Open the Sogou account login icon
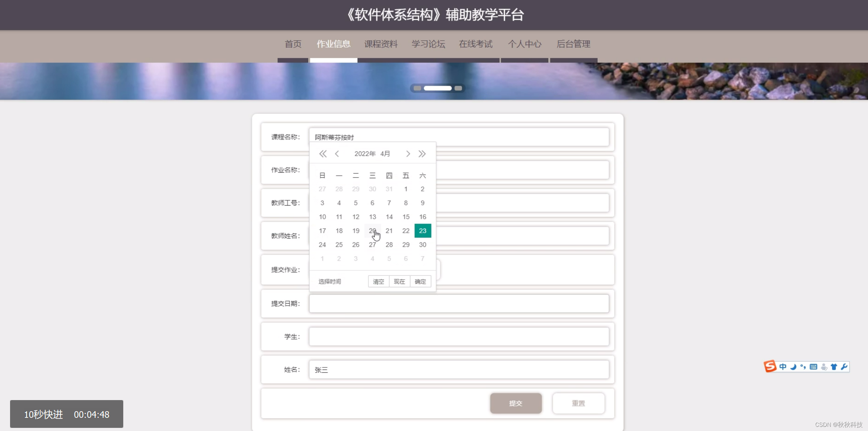The width and height of the screenshot is (868, 431). coord(825,366)
